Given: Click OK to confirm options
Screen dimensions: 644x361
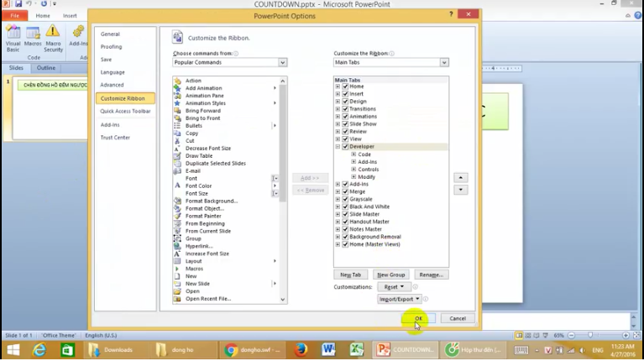Looking at the screenshot, I should (x=418, y=318).
